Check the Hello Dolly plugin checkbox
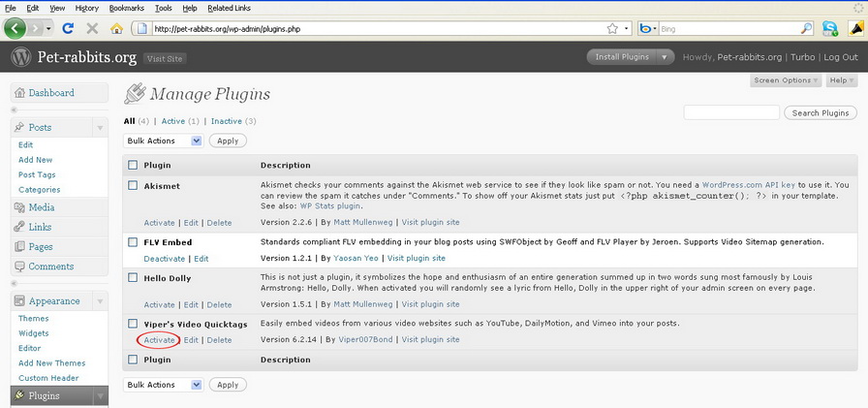The width and height of the screenshot is (868, 408). click(133, 278)
